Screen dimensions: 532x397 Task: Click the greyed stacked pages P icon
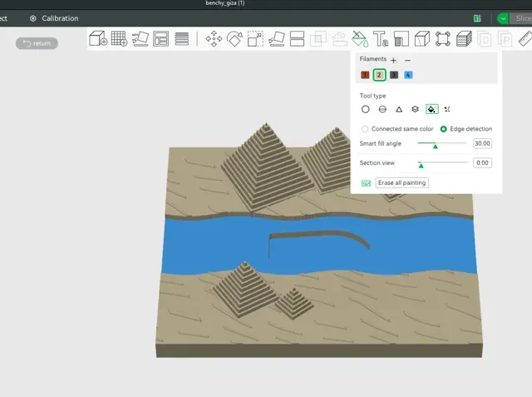505,39
